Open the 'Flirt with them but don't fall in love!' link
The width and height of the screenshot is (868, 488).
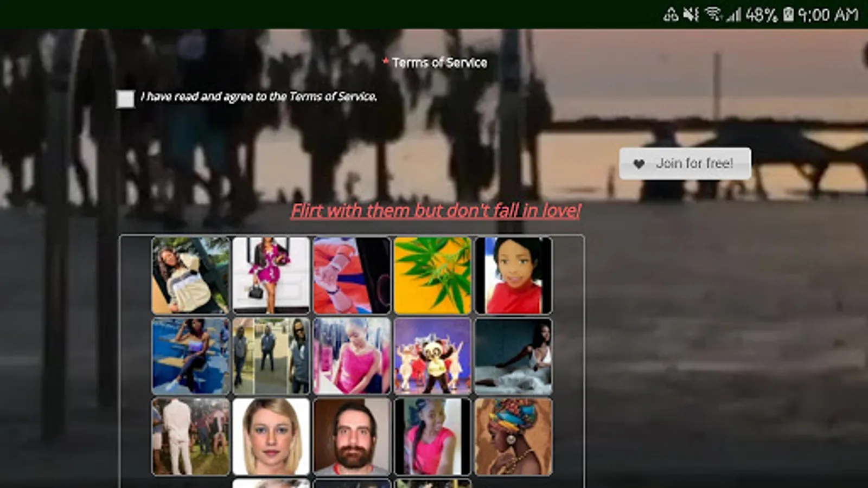point(436,210)
